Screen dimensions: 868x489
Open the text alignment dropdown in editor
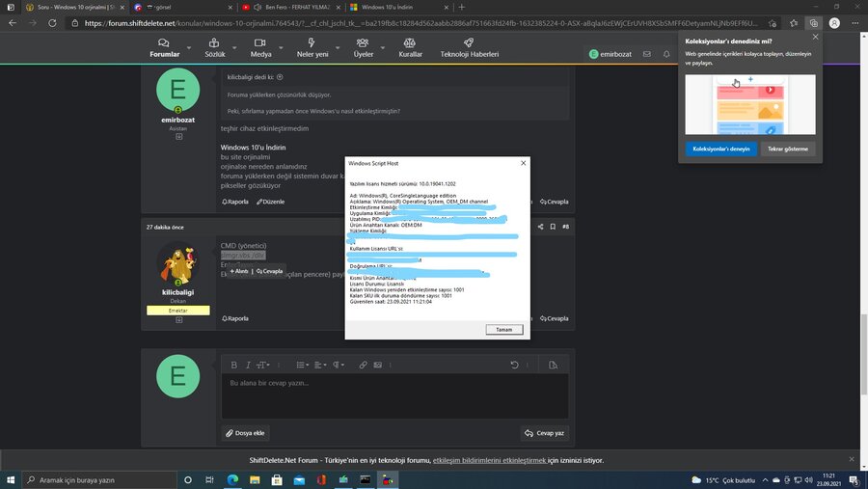pos(320,365)
